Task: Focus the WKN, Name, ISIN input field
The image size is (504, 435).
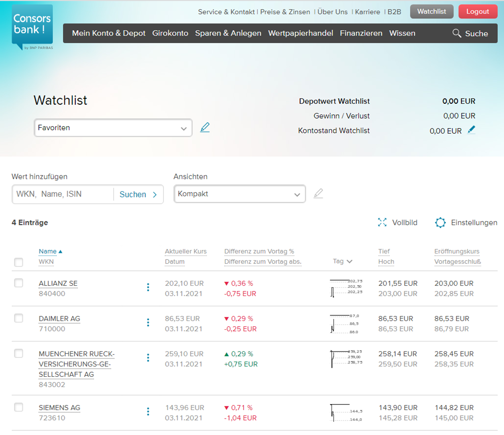Action: (63, 194)
